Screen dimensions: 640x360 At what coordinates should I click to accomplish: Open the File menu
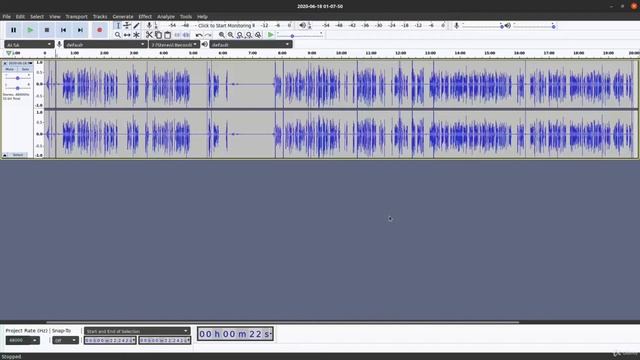7,17
